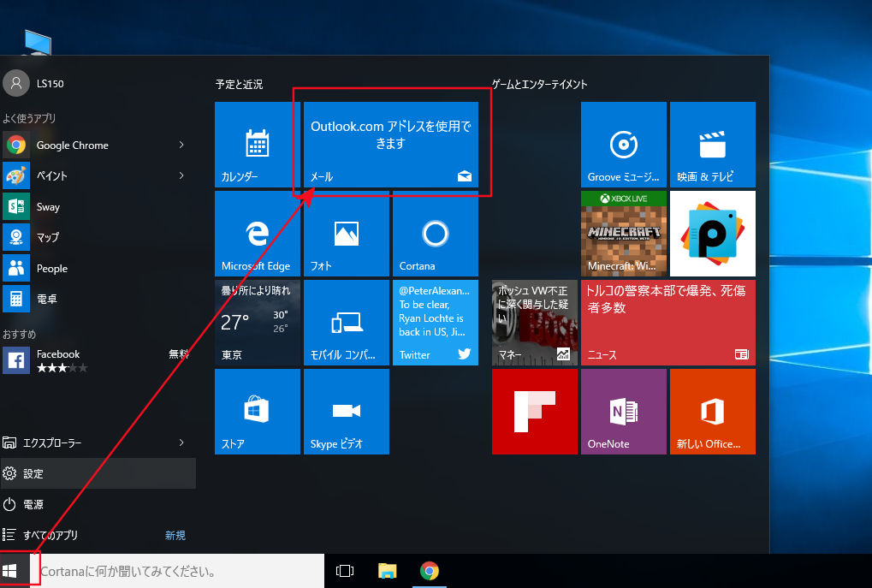The width and height of the screenshot is (872, 588).
Task: Open ペイント from the app list
Action: 98,175
